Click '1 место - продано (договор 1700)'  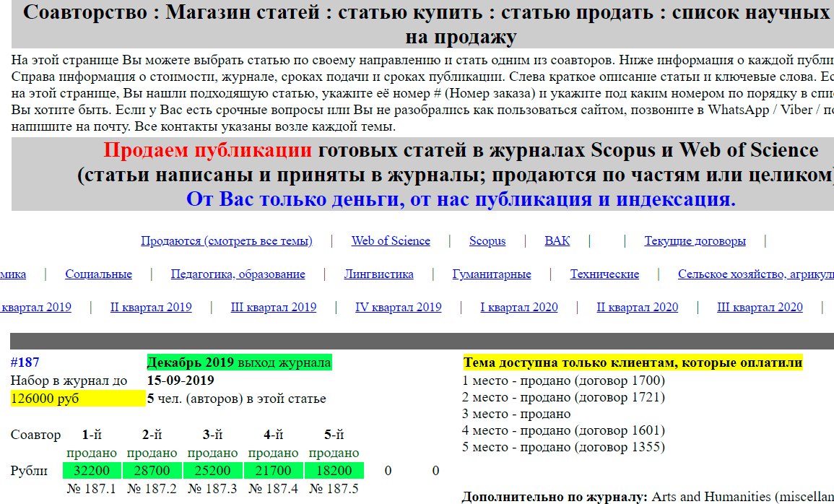tap(564, 381)
